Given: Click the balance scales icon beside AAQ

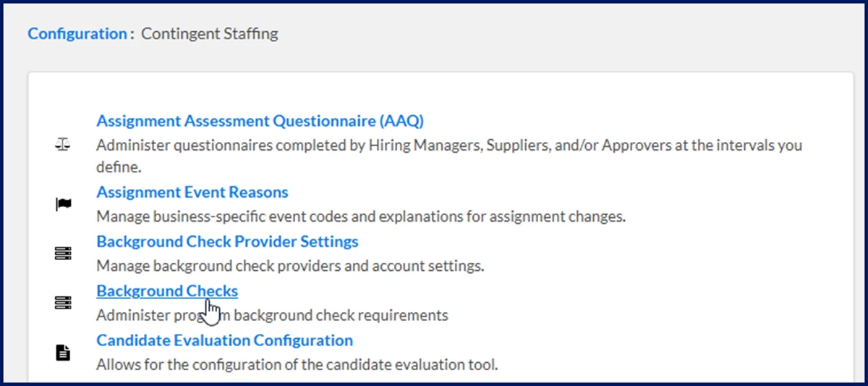Looking at the screenshot, I should coord(64,145).
